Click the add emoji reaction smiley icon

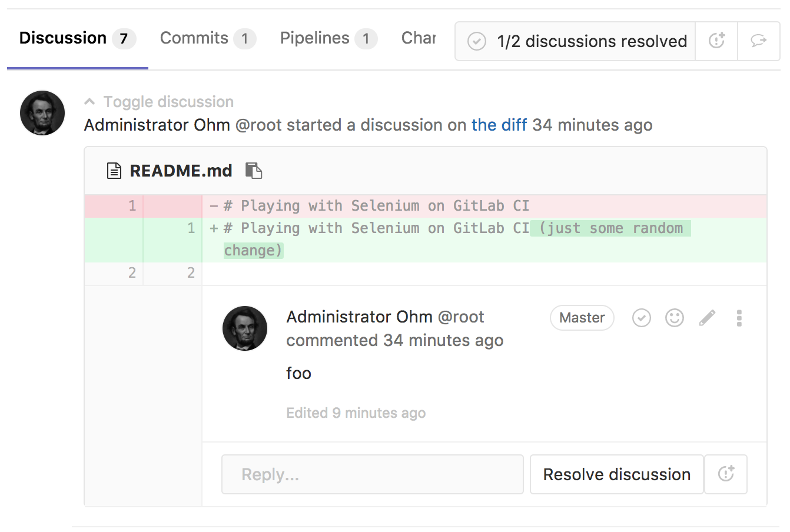click(x=674, y=318)
